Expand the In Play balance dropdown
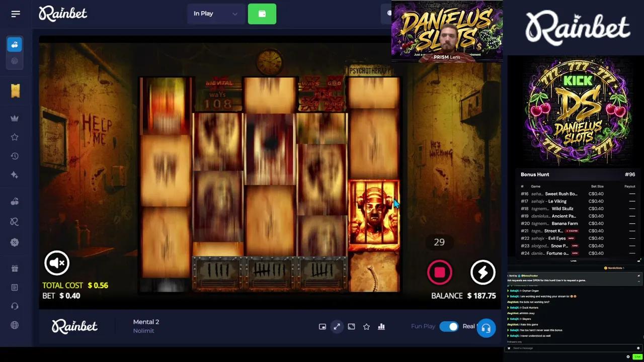 215,14
